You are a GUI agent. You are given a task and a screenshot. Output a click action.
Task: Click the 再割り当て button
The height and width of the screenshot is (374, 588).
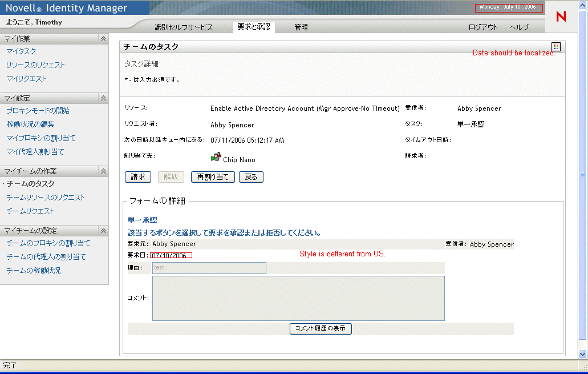point(213,177)
